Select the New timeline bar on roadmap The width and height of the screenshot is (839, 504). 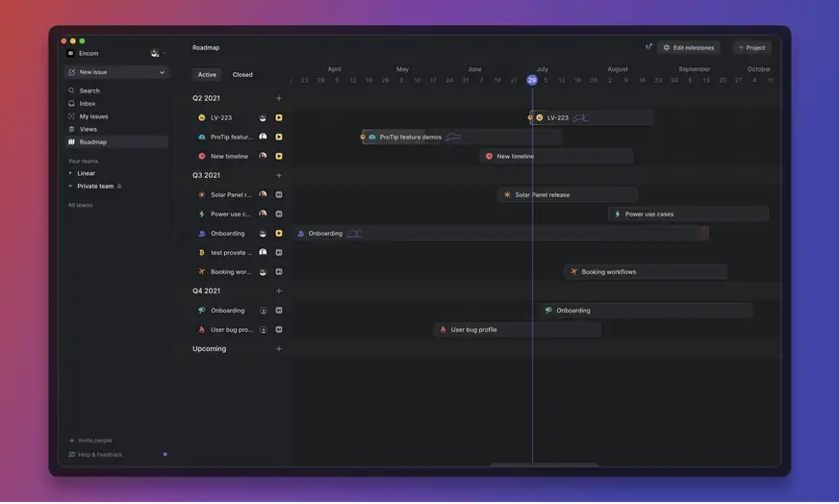pyautogui.click(x=556, y=156)
